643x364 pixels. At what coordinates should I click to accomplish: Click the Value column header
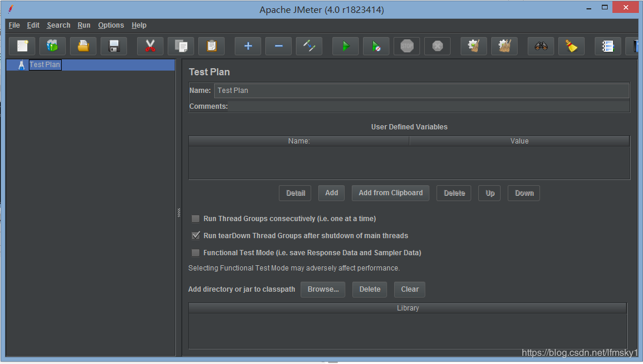click(x=519, y=141)
